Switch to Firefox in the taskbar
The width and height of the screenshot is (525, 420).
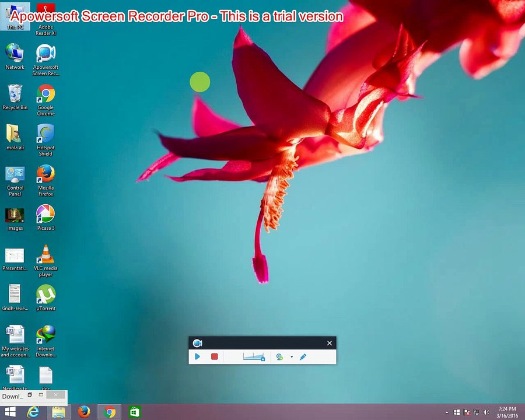(x=84, y=412)
